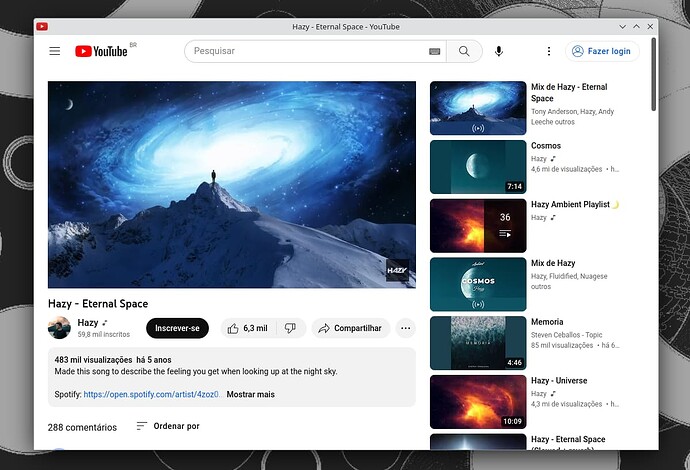Viewport: 690px width, 470px height.
Task: Click the magnifier search button
Action: coord(464,51)
